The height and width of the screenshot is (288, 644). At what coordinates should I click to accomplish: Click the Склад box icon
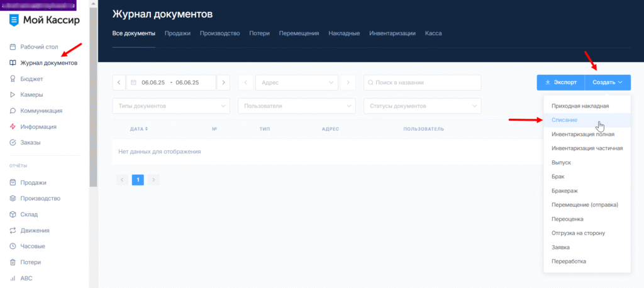tap(13, 214)
